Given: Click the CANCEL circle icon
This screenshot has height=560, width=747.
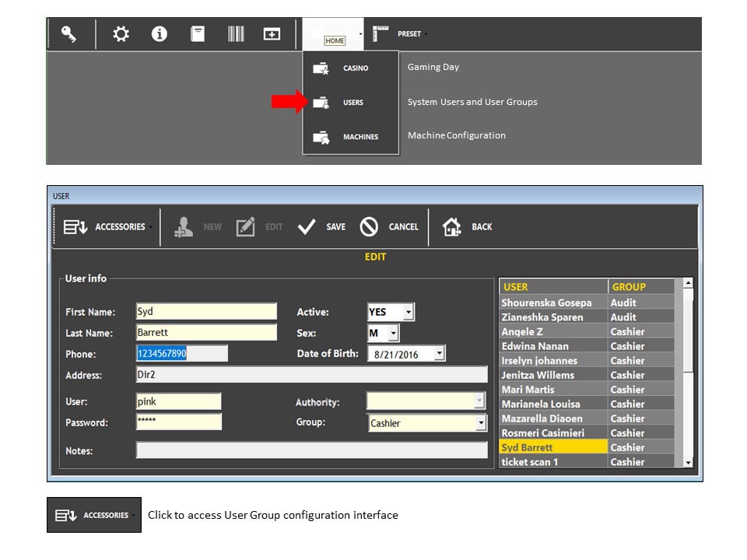Looking at the screenshot, I should coord(369,226).
